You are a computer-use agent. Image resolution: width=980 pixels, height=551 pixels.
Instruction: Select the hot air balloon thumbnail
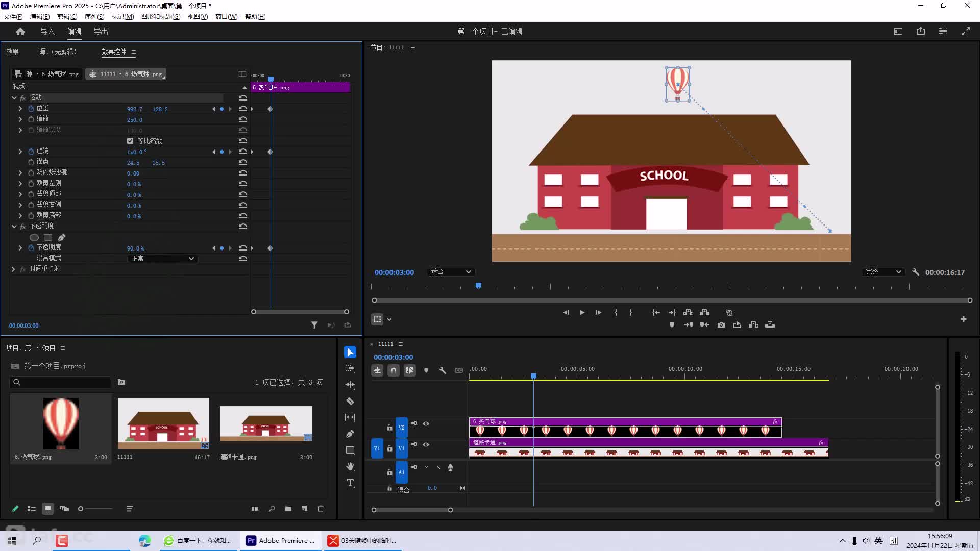pos(61,423)
